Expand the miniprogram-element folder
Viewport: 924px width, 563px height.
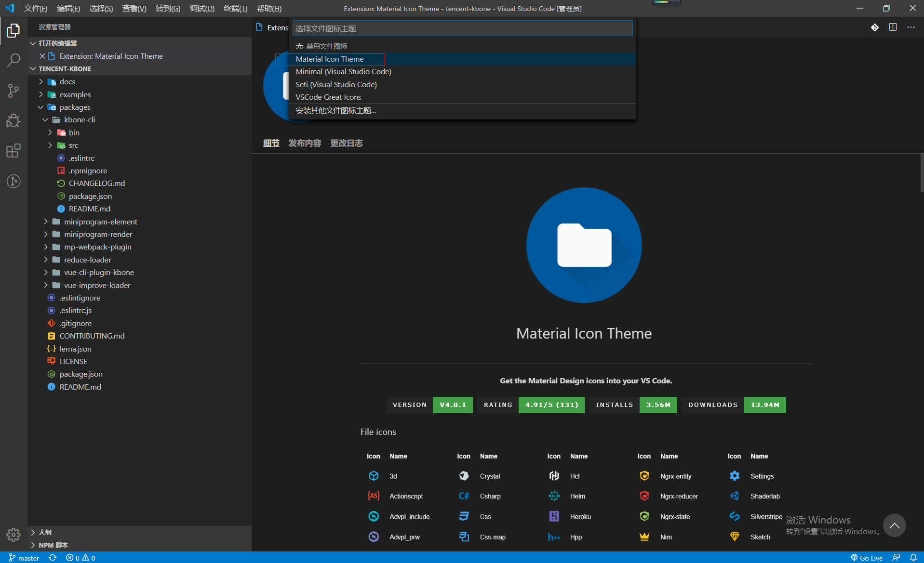point(100,222)
